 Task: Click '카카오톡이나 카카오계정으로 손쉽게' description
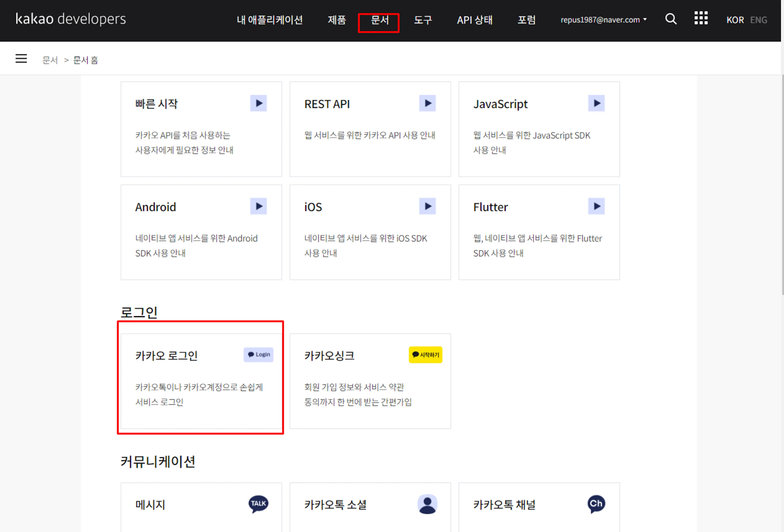point(199,387)
